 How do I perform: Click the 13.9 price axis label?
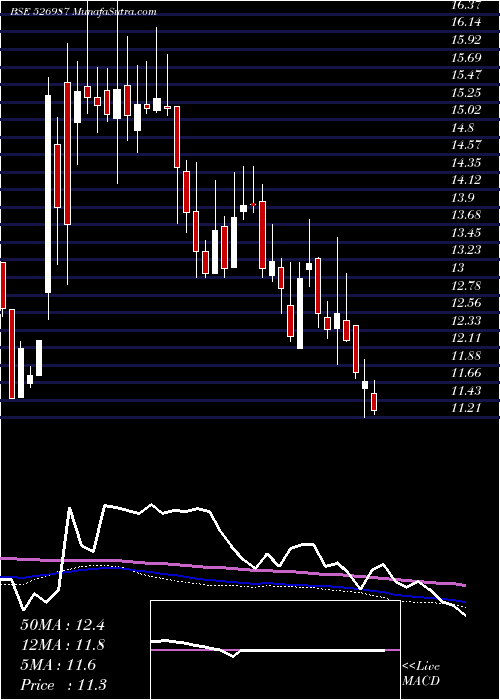pos(462,198)
